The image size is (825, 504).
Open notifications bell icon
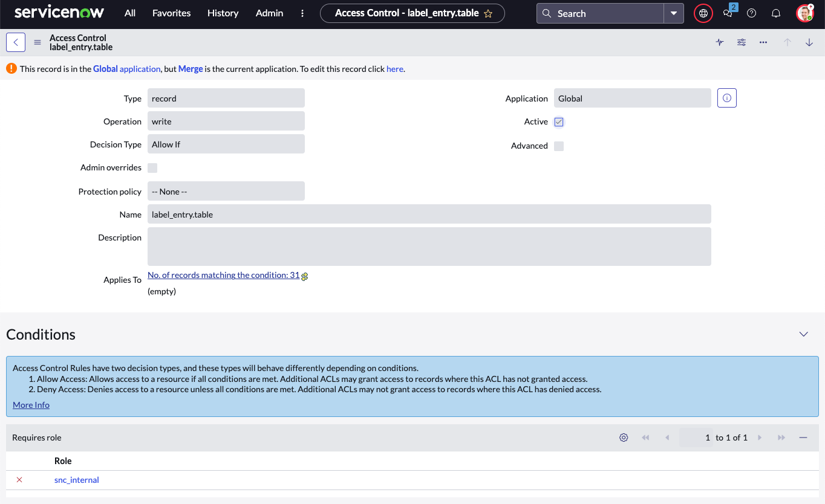[x=776, y=13]
